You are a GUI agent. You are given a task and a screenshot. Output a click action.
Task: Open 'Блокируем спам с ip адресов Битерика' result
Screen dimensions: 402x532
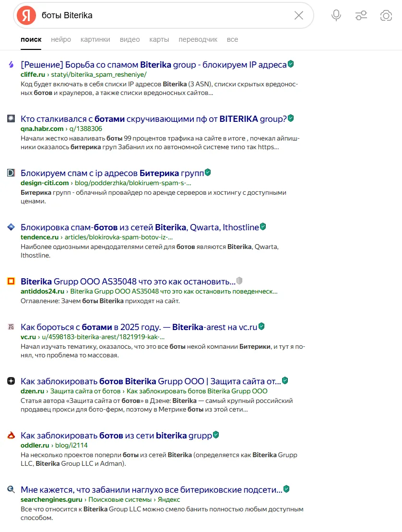pyautogui.click(x=112, y=173)
